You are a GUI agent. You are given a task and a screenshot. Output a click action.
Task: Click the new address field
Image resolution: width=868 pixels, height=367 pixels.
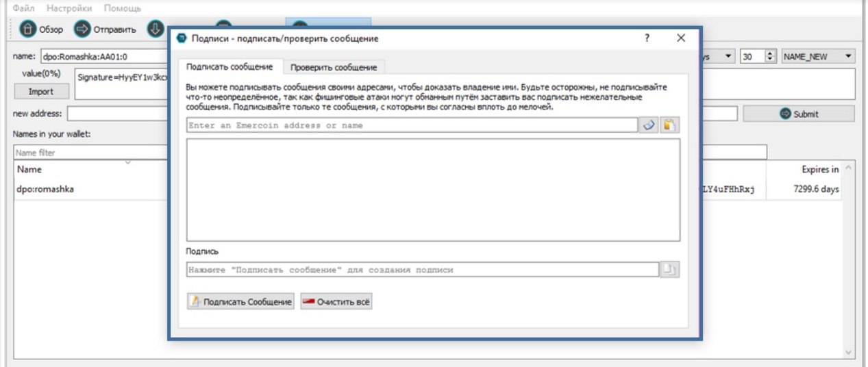118,114
